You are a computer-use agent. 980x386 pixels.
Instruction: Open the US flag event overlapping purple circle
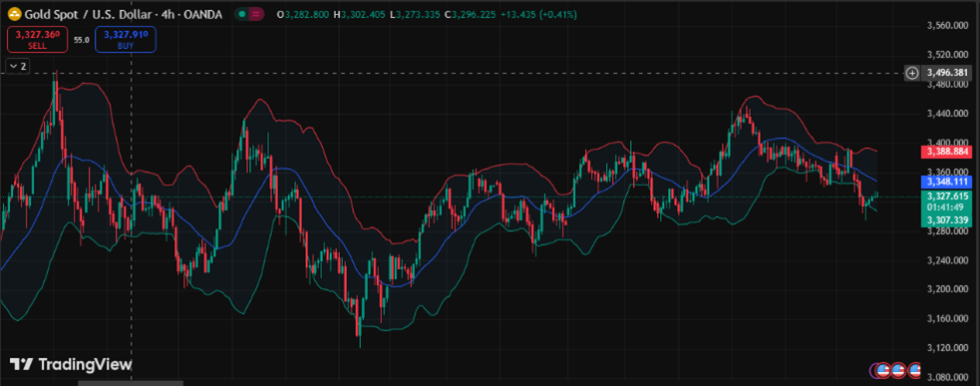point(882,370)
